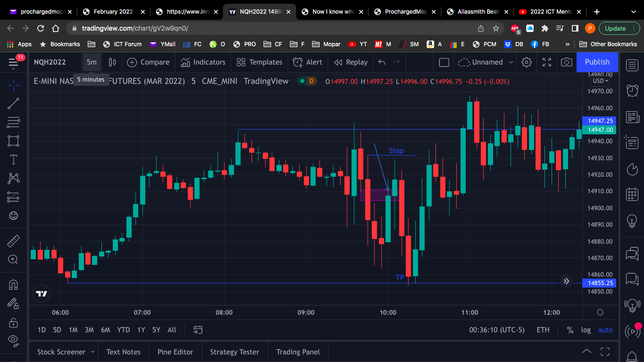Image resolution: width=644 pixels, height=362 pixels.
Task: Toggle stay in drawing mode
Action: pyautogui.click(x=13, y=304)
